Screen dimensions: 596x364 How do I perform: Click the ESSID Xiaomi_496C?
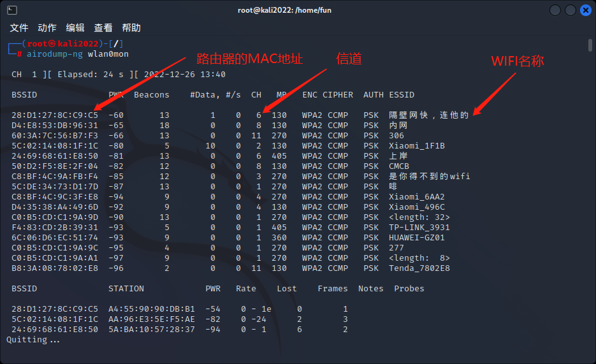[x=417, y=207]
